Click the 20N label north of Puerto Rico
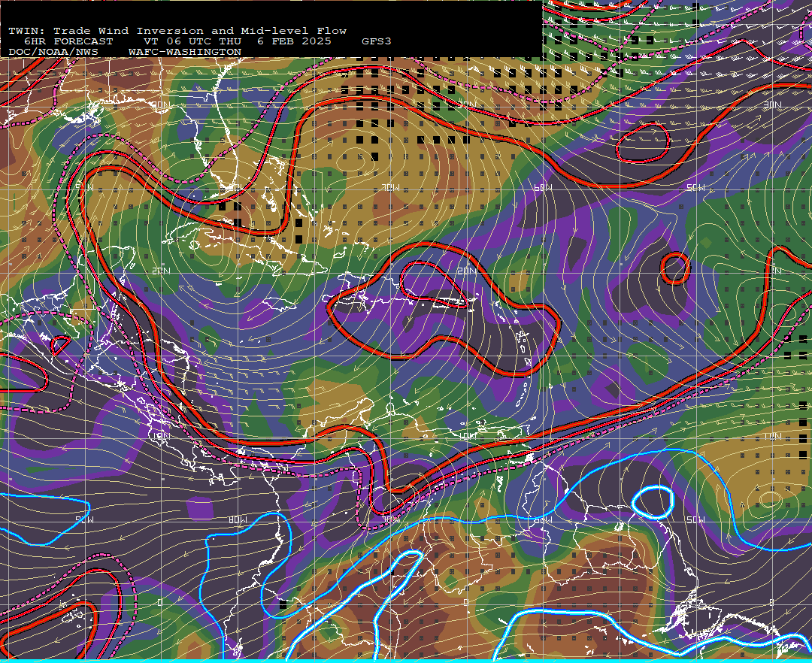Viewport: 812px width, 663px height. [x=467, y=271]
